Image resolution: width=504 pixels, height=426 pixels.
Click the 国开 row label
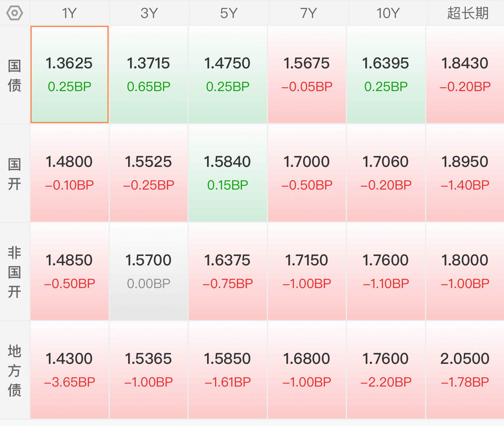tap(14, 174)
